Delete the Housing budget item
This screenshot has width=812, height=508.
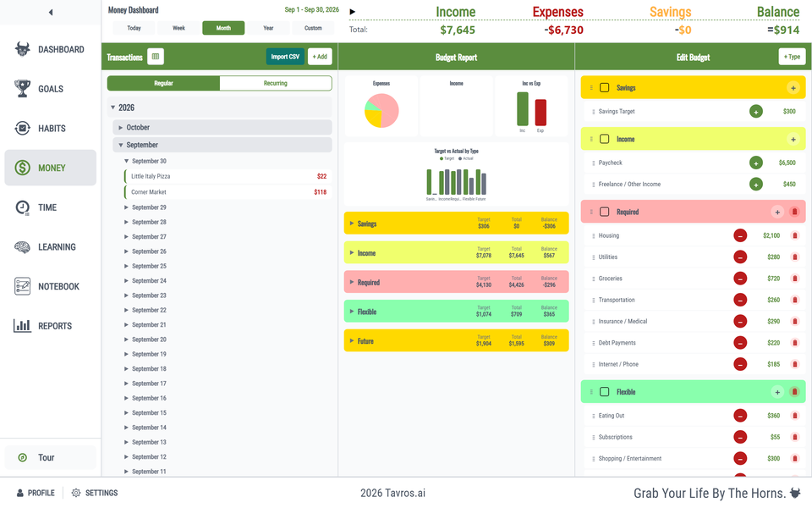click(795, 235)
